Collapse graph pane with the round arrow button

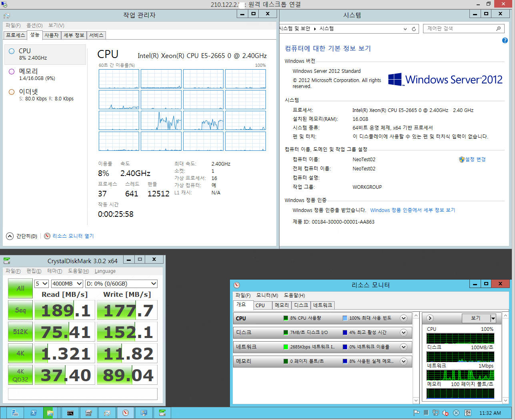pos(430,318)
